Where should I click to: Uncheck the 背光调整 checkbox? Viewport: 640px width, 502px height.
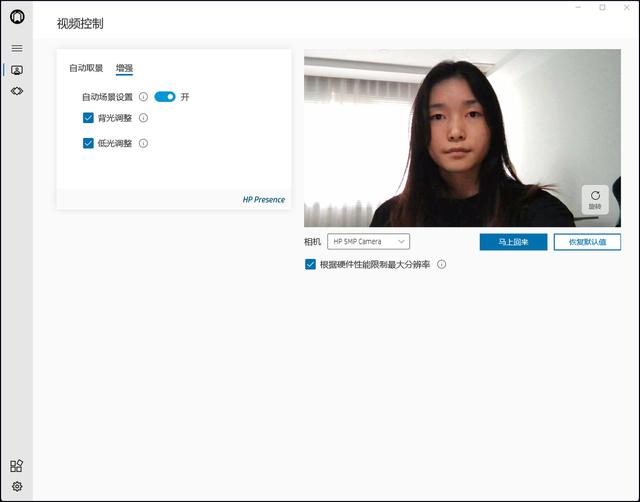(88, 118)
